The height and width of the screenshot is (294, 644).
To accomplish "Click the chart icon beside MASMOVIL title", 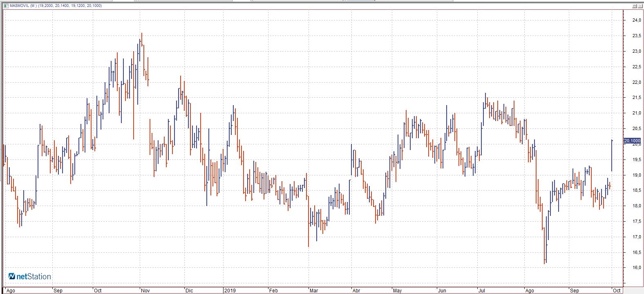I will pos(6,6).
